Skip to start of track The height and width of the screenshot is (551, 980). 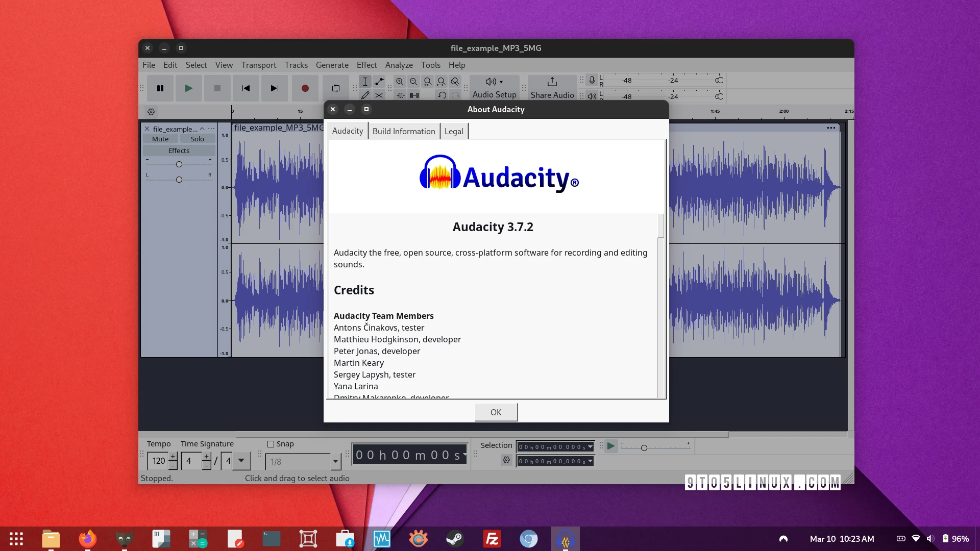(x=246, y=88)
